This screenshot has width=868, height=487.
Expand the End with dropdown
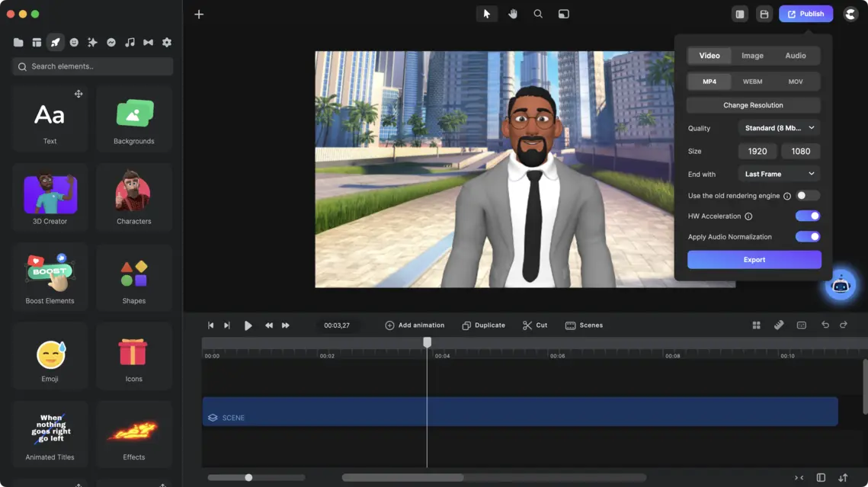tap(779, 174)
